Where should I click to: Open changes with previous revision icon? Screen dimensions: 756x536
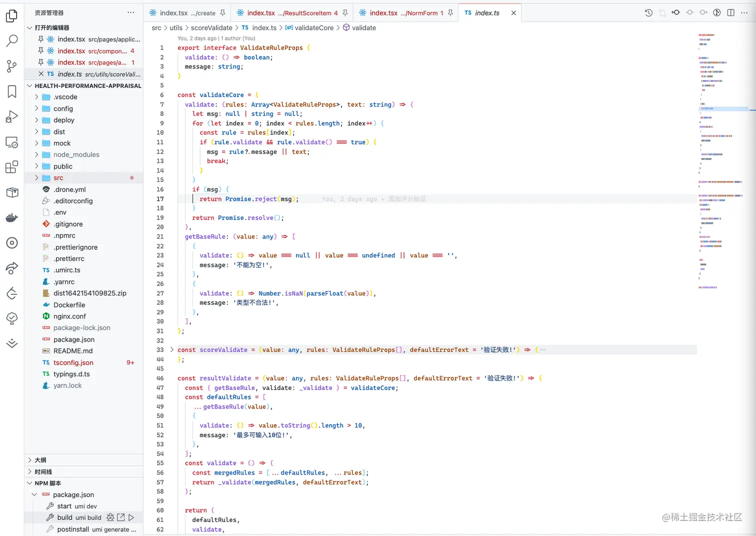pyautogui.click(x=676, y=13)
